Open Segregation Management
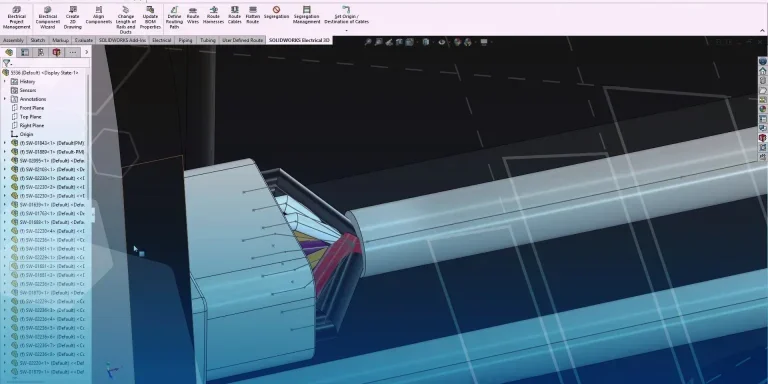 (307, 16)
